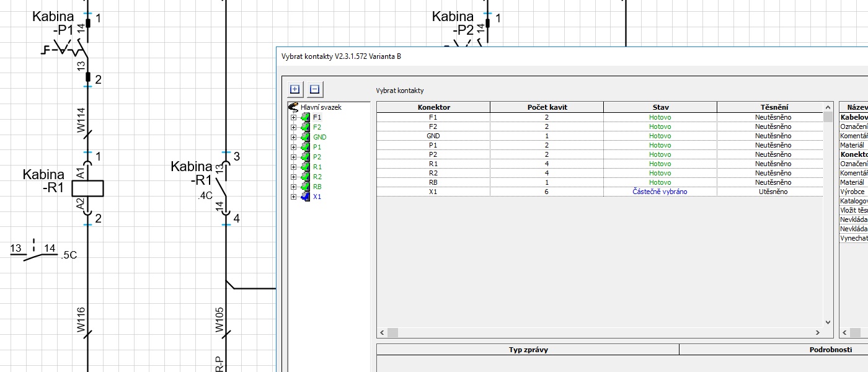Click the green check icon beside F2

305,127
